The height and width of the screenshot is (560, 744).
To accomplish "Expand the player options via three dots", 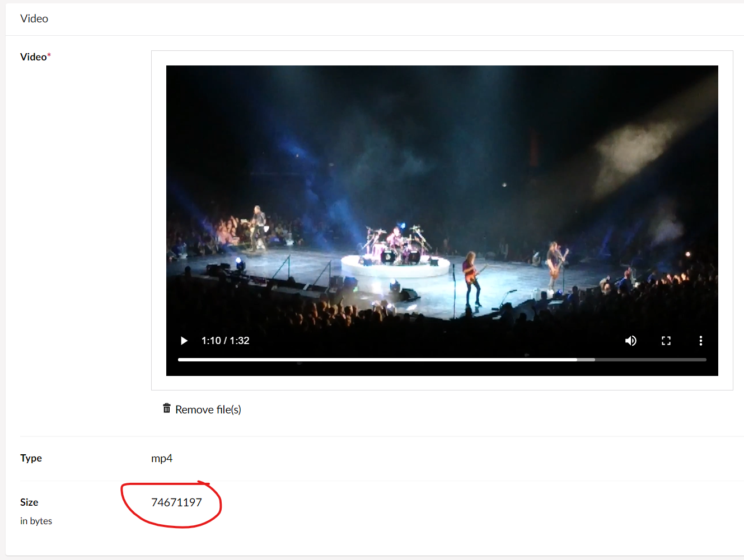I will click(701, 340).
